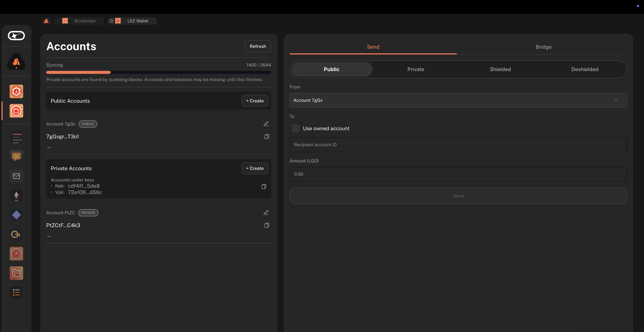The height and width of the screenshot is (332, 644).
Task: Click the Send button below the amount field
Action: point(458,196)
